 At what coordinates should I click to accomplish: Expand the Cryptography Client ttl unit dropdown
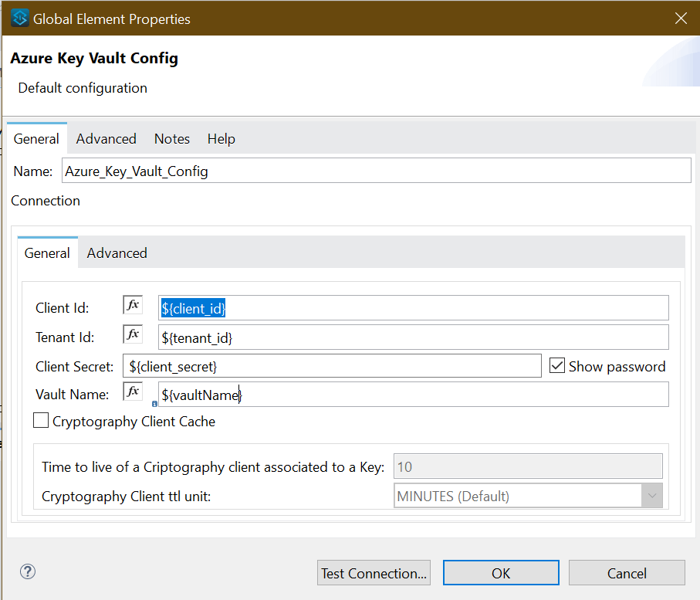[x=651, y=496]
